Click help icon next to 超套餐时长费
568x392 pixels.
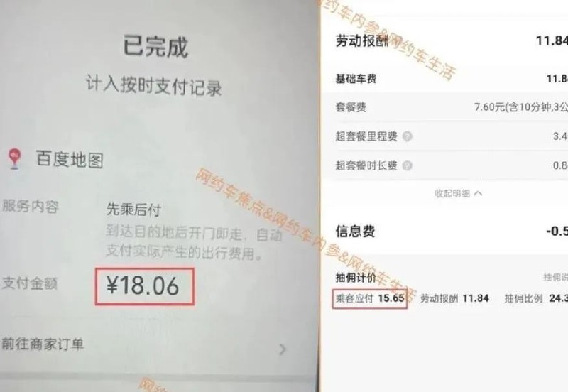click(x=407, y=166)
